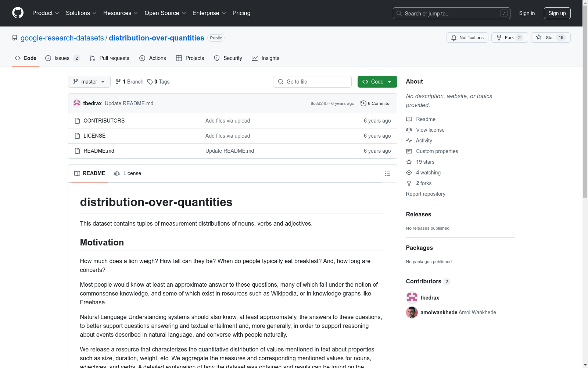Switch to the License tab in README panel
The width and height of the screenshot is (588, 368).
[128, 173]
